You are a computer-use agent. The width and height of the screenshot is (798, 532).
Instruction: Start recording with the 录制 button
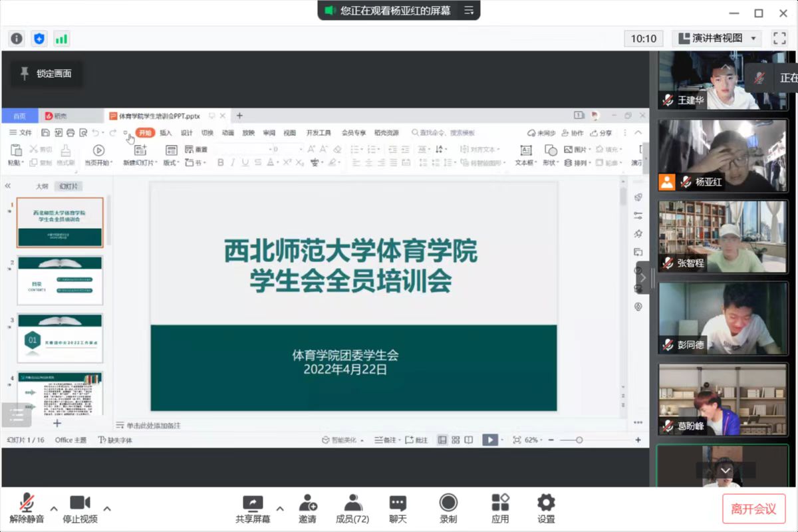[x=448, y=509]
